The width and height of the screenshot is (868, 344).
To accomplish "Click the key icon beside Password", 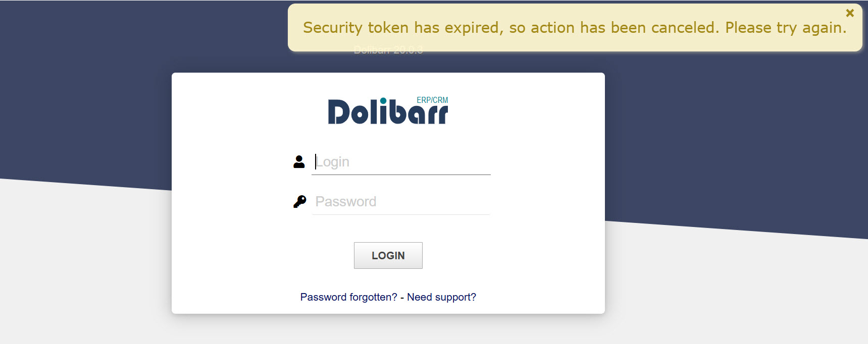I will tap(299, 202).
